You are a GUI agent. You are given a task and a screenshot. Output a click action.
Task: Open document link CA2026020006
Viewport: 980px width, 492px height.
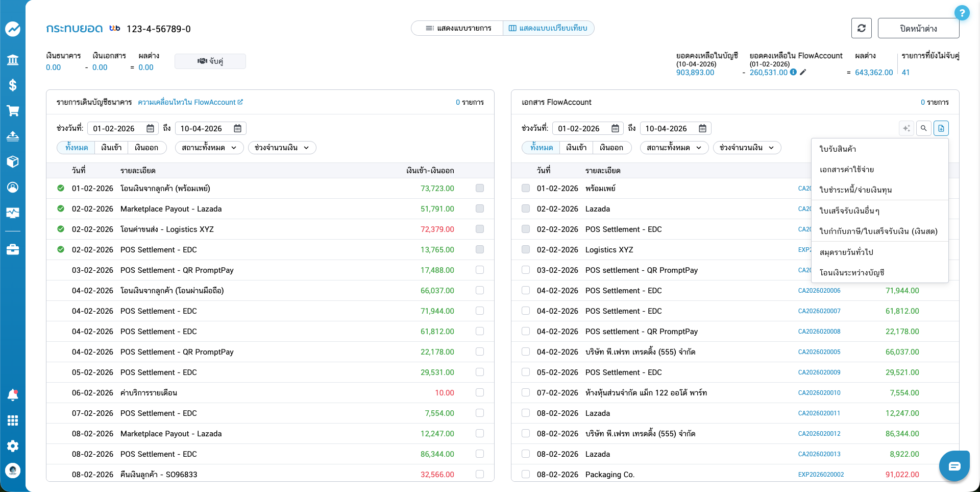click(x=819, y=291)
